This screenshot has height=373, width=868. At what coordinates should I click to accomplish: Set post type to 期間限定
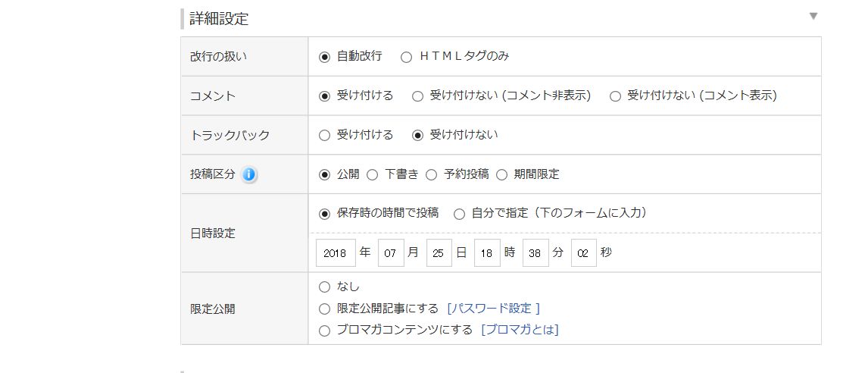click(501, 175)
